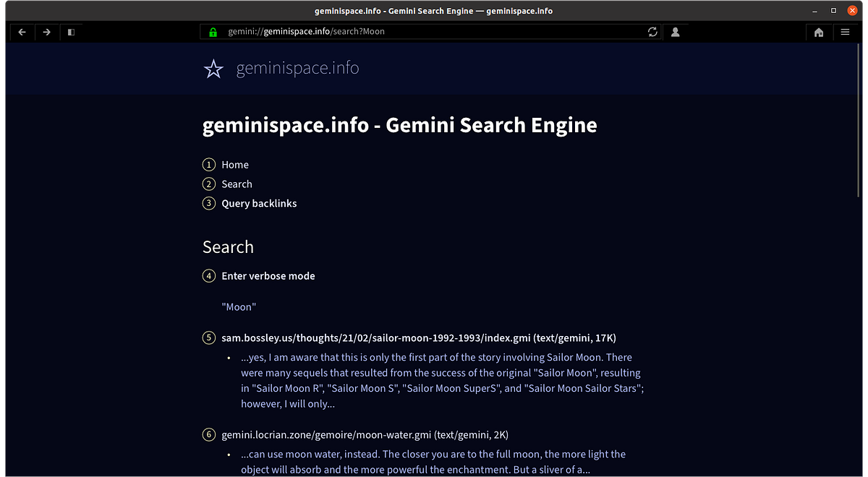Click the back navigation arrow
This screenshot has height=477, width=868.
click(22, 32)
